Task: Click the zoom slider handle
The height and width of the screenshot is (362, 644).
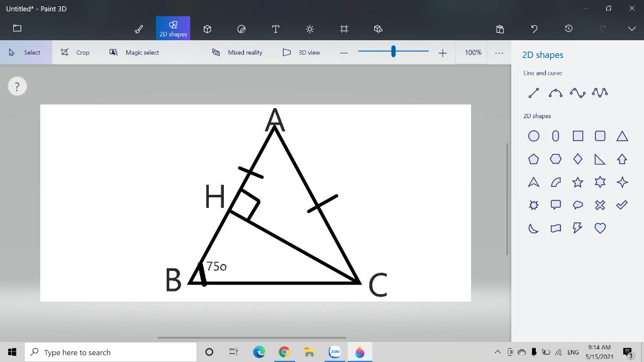Action: click(394, 52)
